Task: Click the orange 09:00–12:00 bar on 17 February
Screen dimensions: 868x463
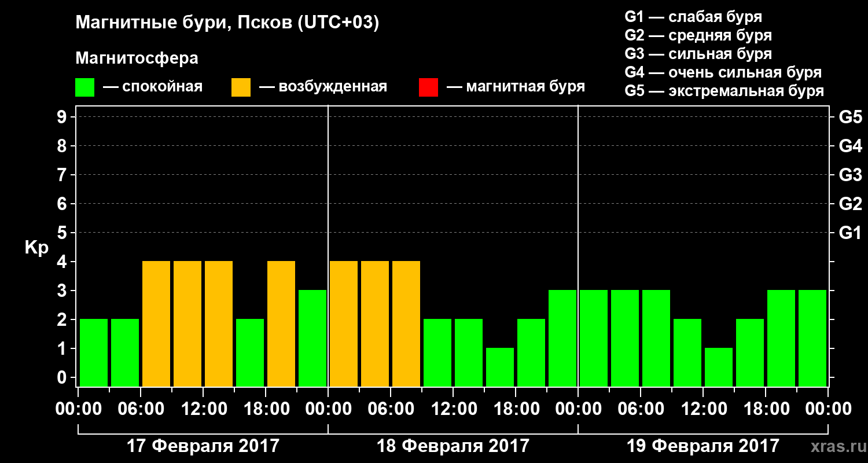Action: tap(187, 324)
